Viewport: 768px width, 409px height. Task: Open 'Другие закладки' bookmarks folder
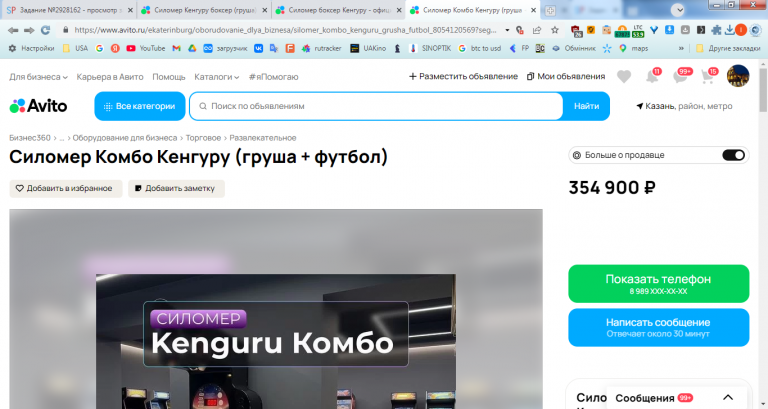click(728, 48)
